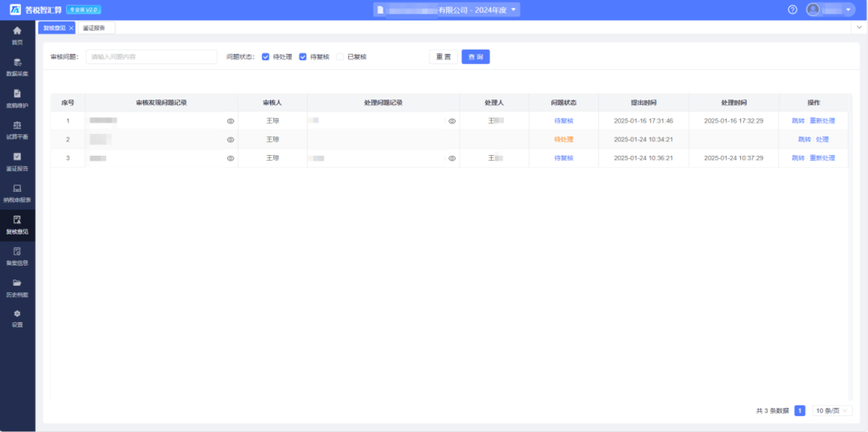View processing record eye of row 1
The width and height of the screenshot is (868, 432).
452,120
